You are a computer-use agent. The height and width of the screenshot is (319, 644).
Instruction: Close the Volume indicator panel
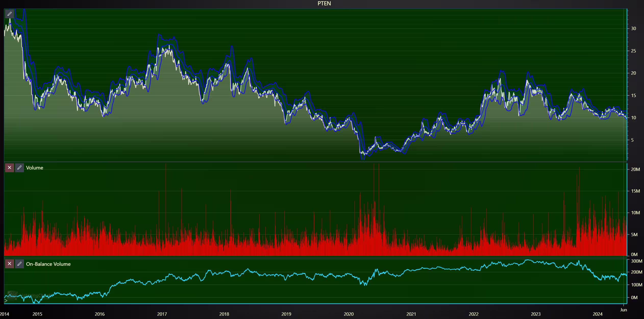(x=9, y=168)
